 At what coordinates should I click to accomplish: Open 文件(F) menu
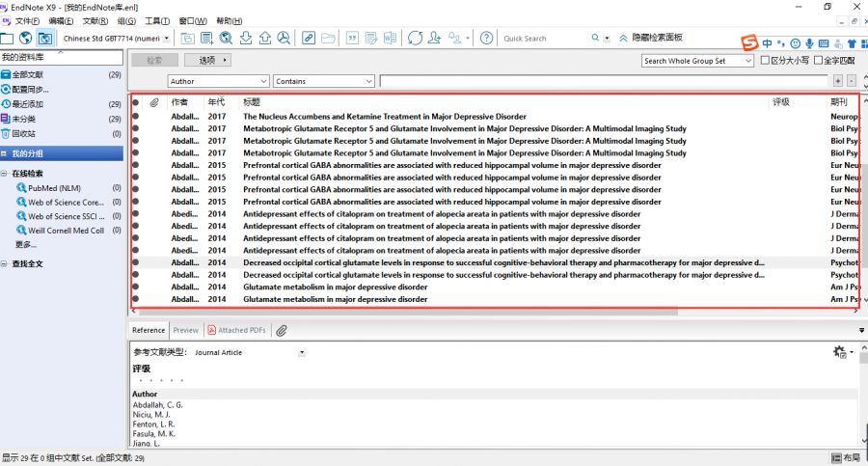point(27,21)
